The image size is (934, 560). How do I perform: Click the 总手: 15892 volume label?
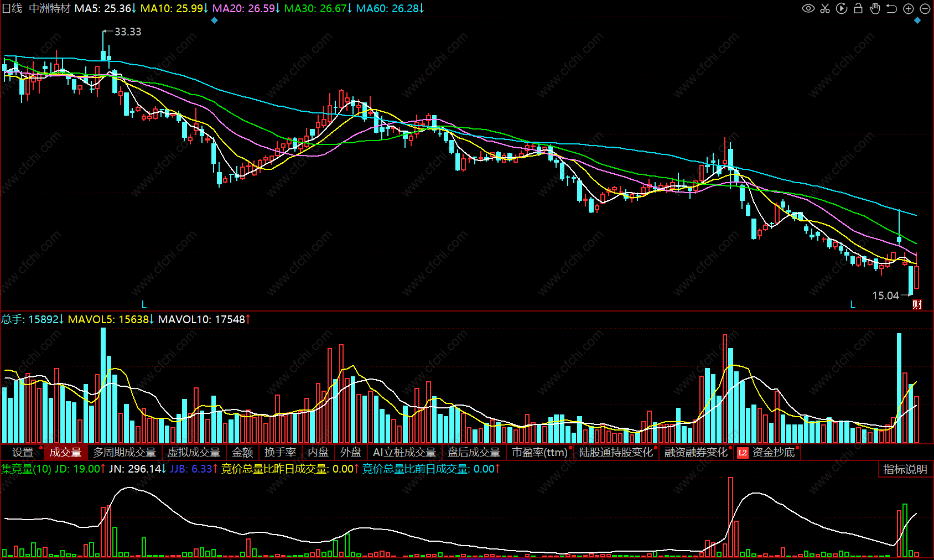(33, 319)
